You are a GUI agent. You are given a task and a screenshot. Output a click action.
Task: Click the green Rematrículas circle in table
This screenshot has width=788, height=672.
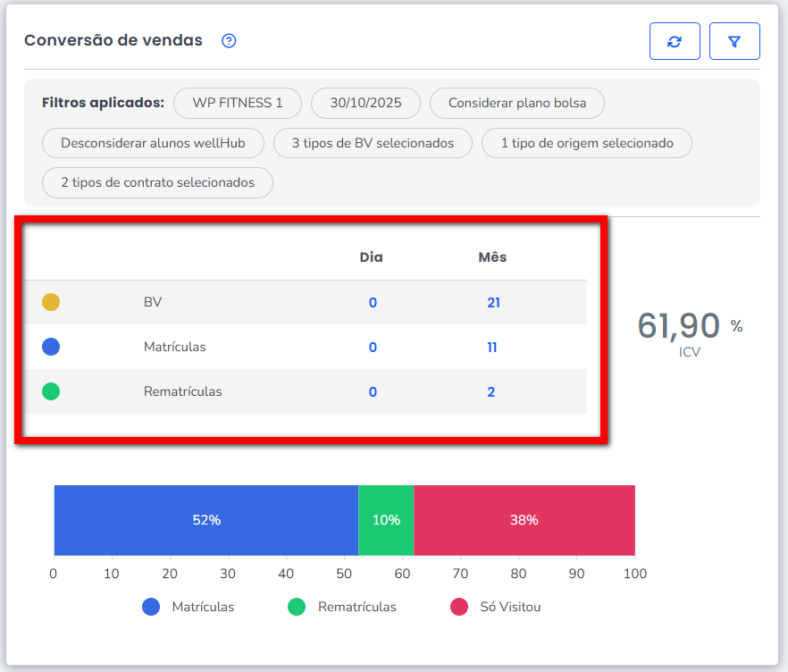click(51, 391)
